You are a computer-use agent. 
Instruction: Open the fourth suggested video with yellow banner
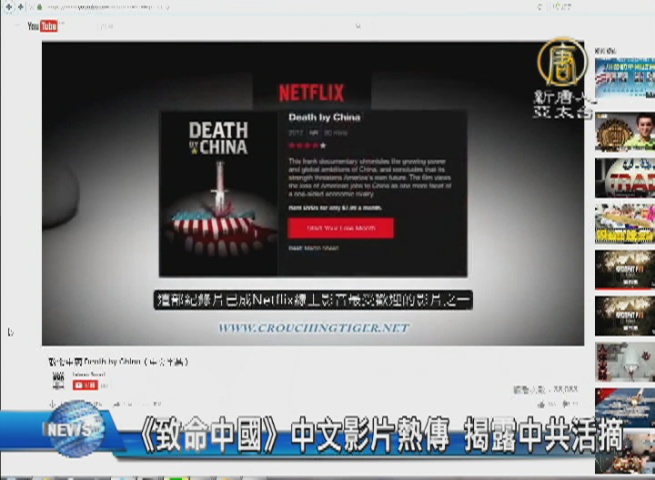click(624, 222)
